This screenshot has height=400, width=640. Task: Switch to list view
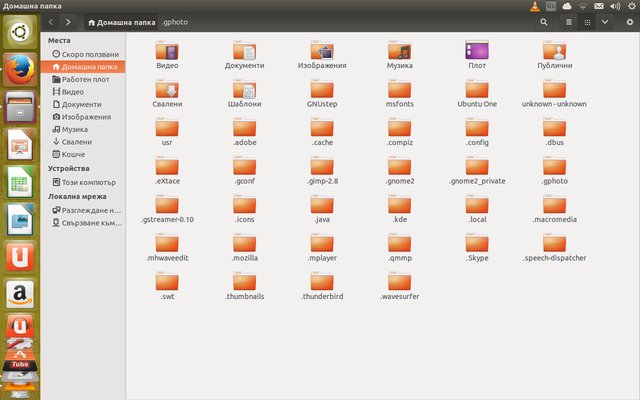tap(569, 21)
